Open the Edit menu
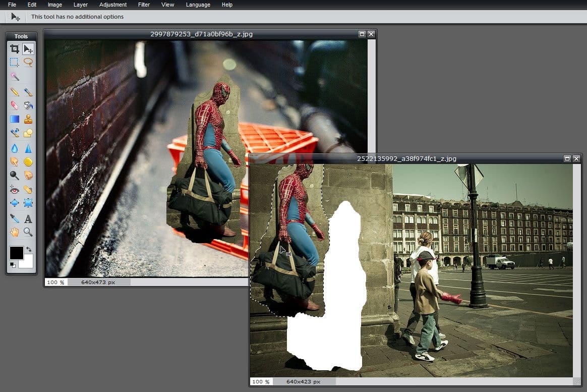 tap(32, 5)
